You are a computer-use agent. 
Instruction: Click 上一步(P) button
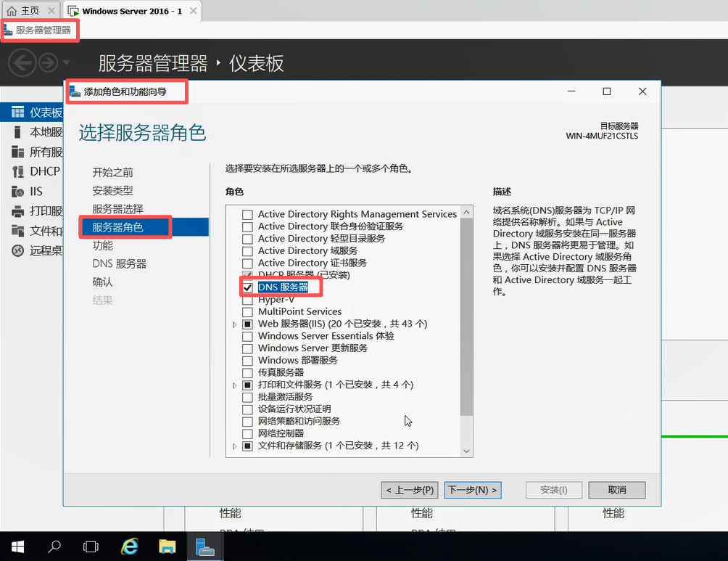point(410,490)
